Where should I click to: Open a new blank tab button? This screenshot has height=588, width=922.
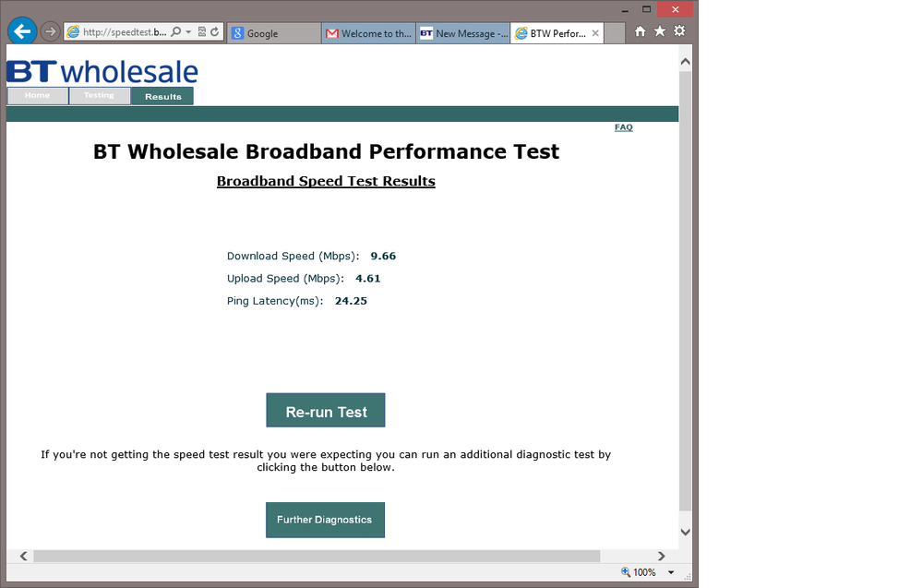615,33
